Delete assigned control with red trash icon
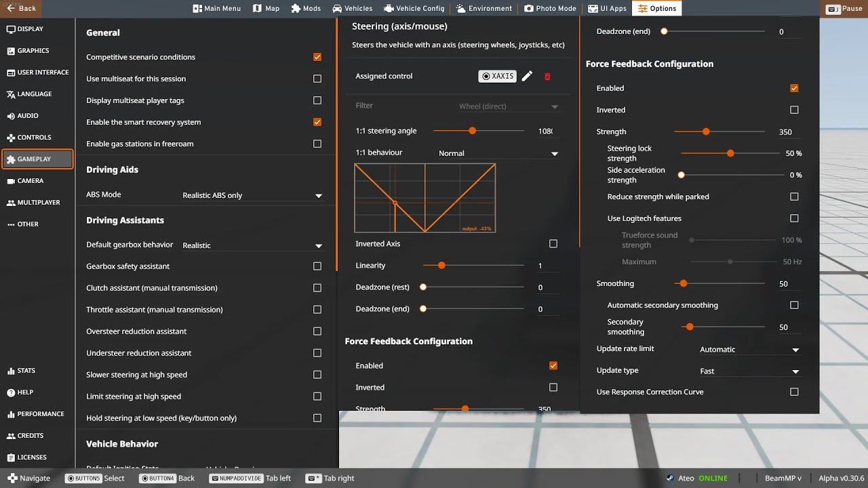The image size is (868, 488). pos(547,77)
